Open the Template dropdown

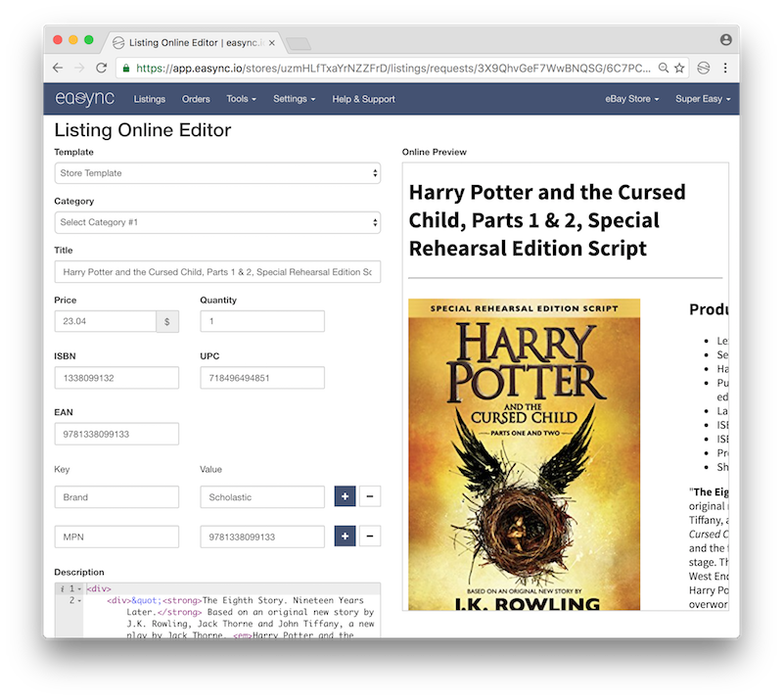click(217, 173)
